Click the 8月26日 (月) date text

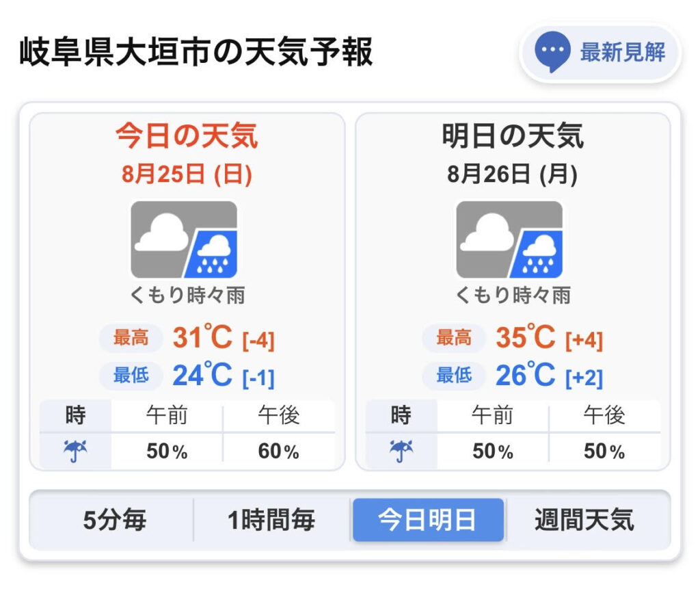click(513, 174)
